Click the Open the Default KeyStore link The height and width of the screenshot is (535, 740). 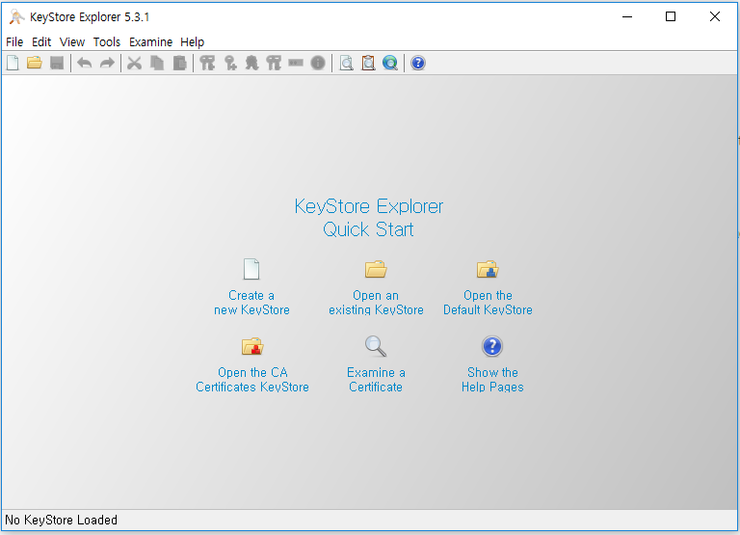(488, 302)
